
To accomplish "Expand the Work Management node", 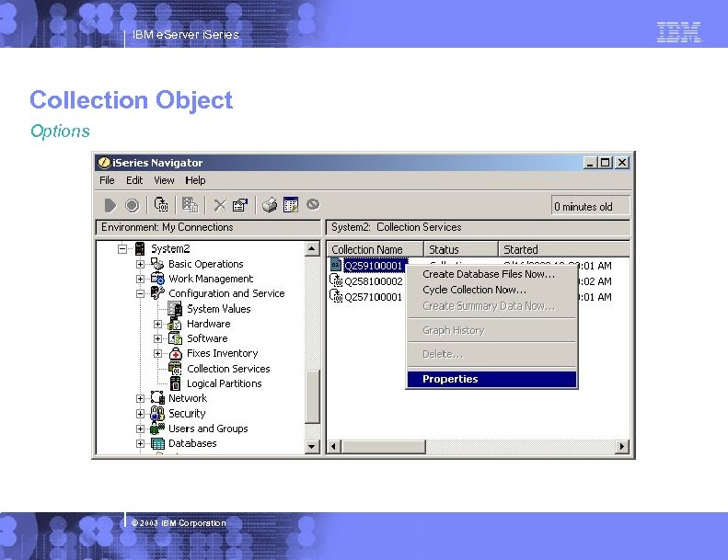I will (x=140, y=279).
